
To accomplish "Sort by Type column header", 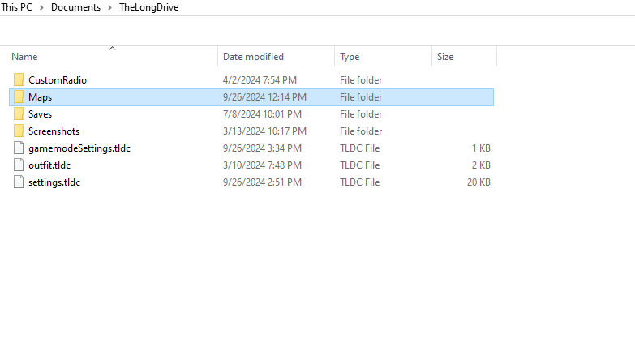I will 350,57.
